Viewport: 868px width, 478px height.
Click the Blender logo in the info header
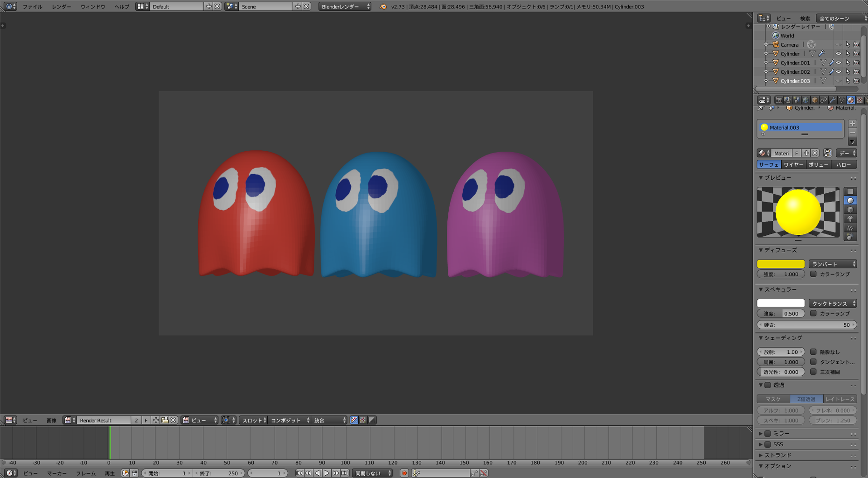tap(383, 7)
